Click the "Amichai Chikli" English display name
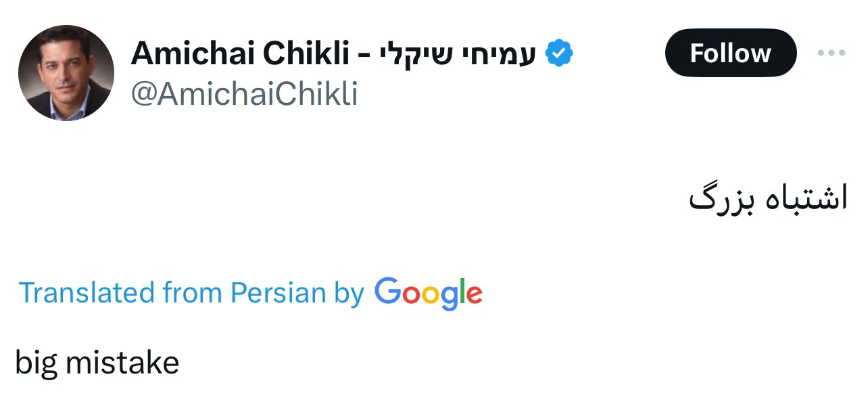 (x=239, y=53)
